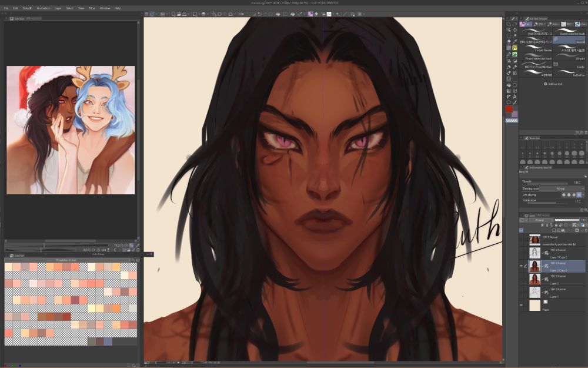Select the Frame border tool
Screen dimensions: 588x368
tap(514, 91)
